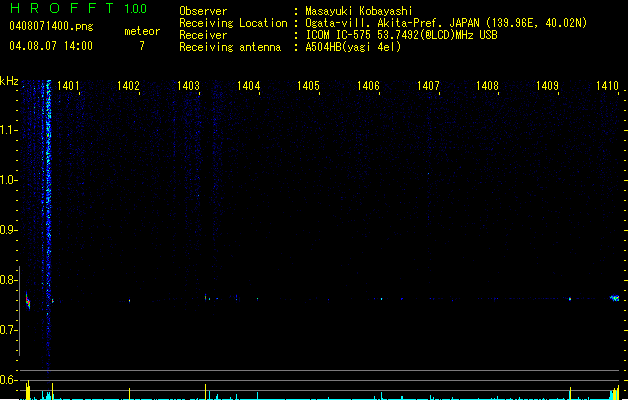629x400 pixels.
Task: Click the 1408 time axis marker
Action: coord(487,86)
